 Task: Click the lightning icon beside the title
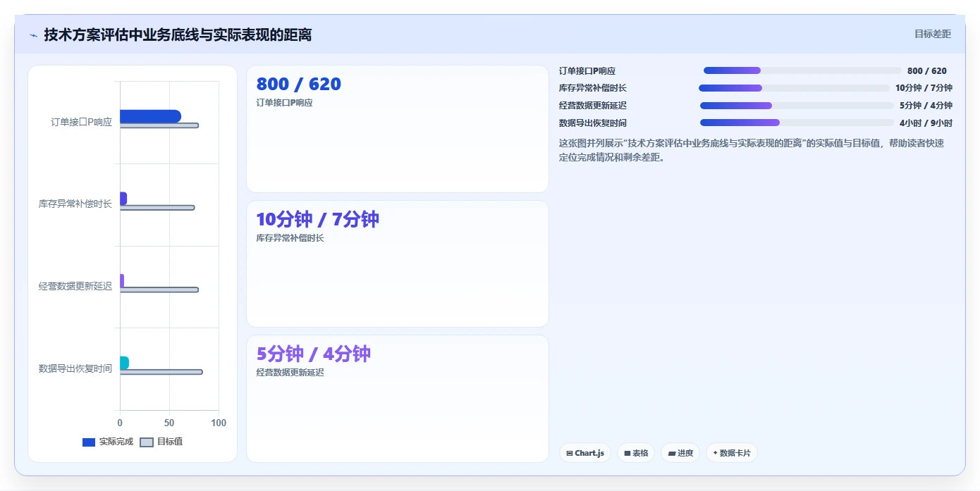pos(33,35)
